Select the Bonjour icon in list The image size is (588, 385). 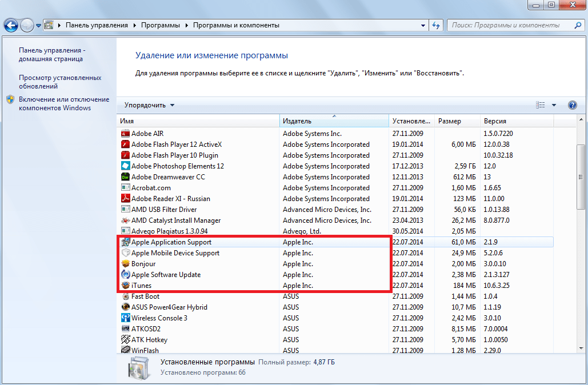[x=126, y=264]
